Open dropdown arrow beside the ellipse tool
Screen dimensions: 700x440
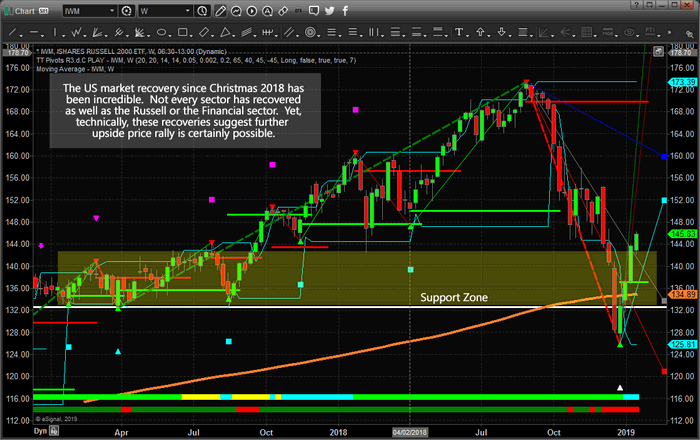pyautogui.click(x=170, y=35)
